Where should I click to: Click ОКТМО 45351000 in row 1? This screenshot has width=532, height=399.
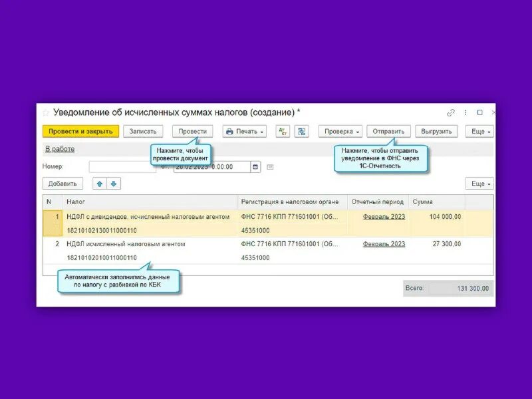point(255,230)
